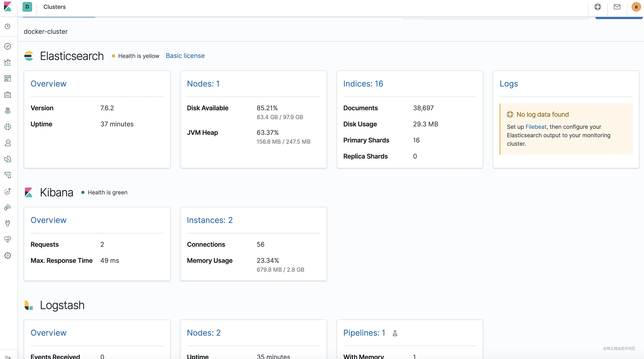The width and height of the screenshot is (644, 359).
Task: Open Metrics icon in sidebar
Action: point(8,143)
